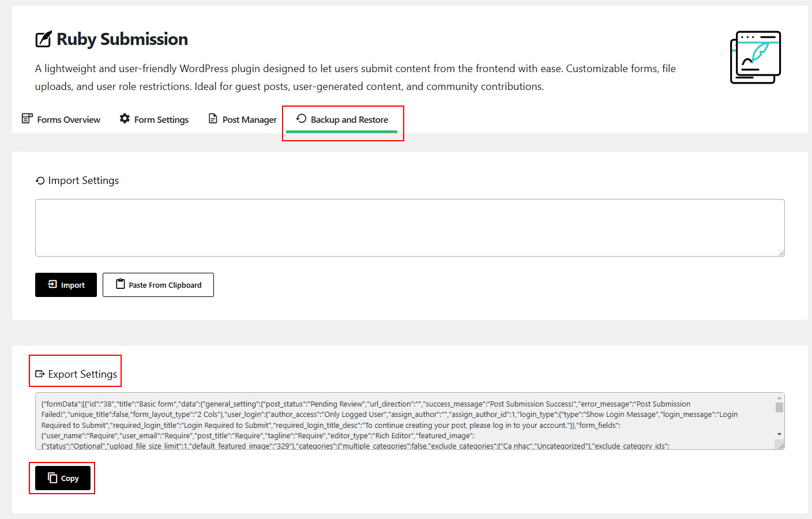This screenshot has width=812, height=519.
Task: Click the Import Settings restore icon
Action: coord(40,181)
